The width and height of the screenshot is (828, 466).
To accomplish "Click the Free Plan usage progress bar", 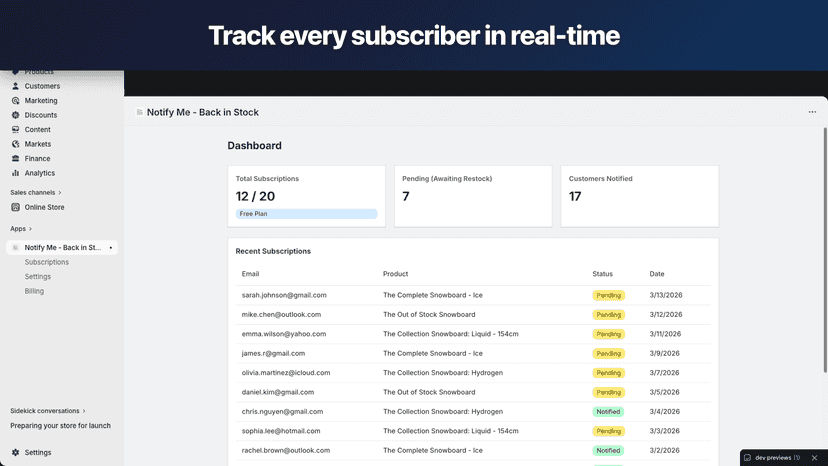I will [306, 214].
